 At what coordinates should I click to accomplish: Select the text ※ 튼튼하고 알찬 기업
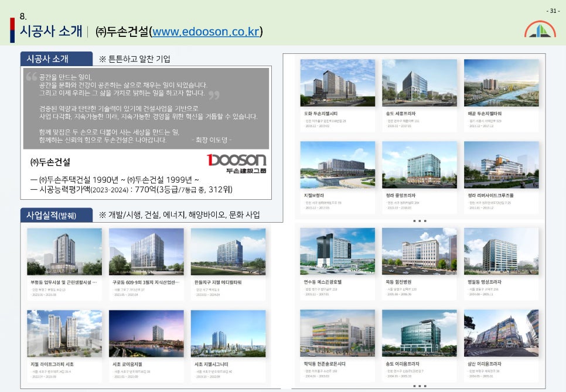click(x=135, y=59)
